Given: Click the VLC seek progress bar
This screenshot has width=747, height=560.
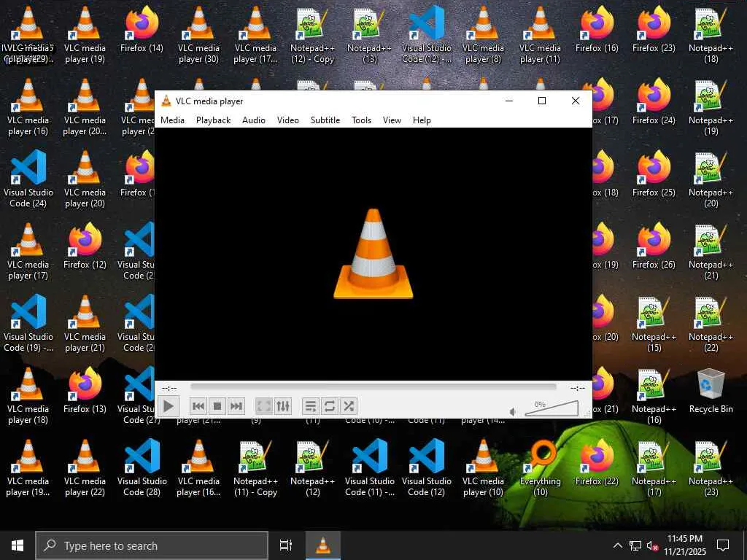Looking at the screenshot, I should [373, 387].
